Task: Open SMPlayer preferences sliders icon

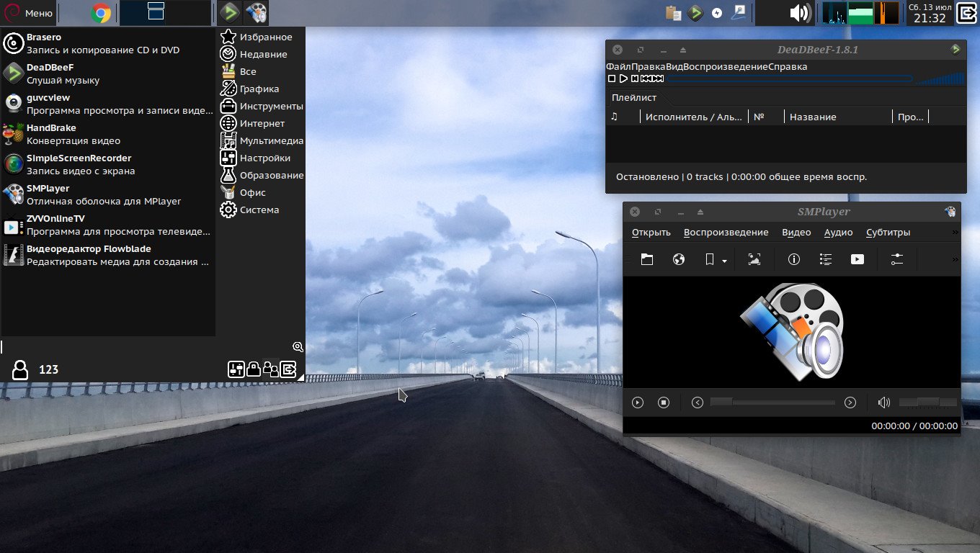Action: [x=897, y=259]
